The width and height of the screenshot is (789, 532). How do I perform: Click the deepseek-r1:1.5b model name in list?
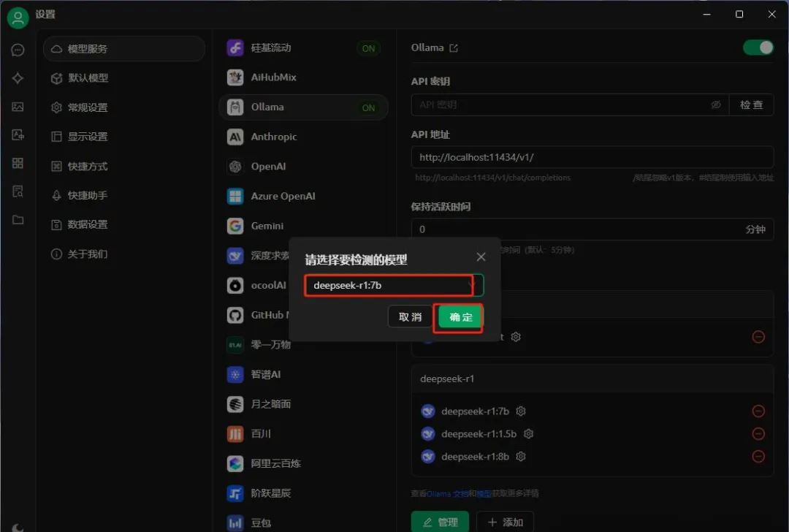click(479, 434)
